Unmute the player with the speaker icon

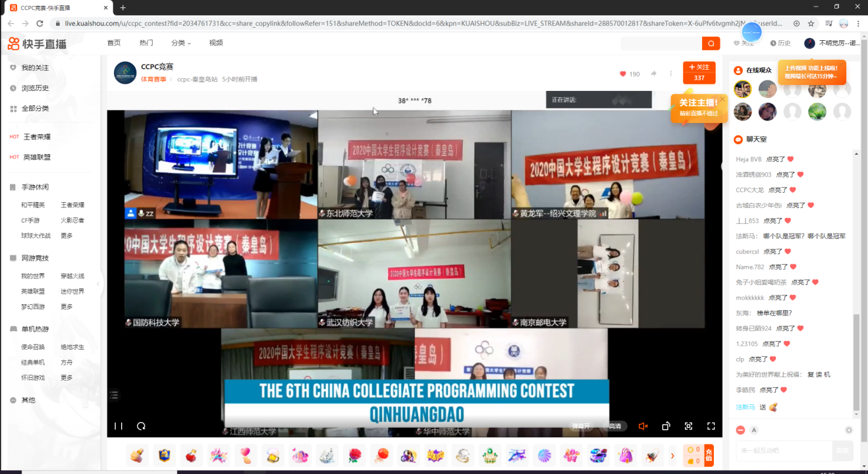pos(643,426)
